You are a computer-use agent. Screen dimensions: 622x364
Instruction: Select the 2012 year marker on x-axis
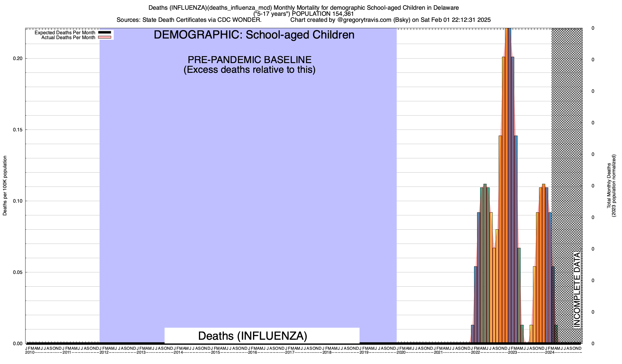(x=104, y=352)
